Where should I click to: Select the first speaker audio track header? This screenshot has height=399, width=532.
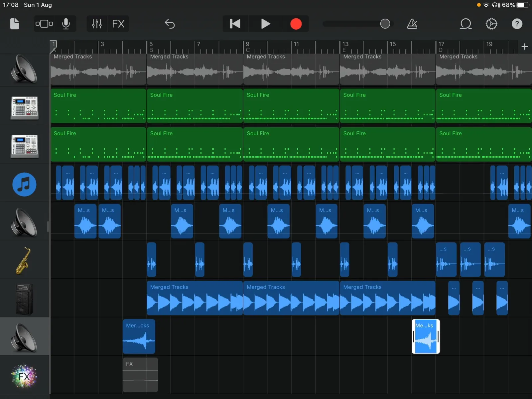pyautogui.click(x=24, y=70)
